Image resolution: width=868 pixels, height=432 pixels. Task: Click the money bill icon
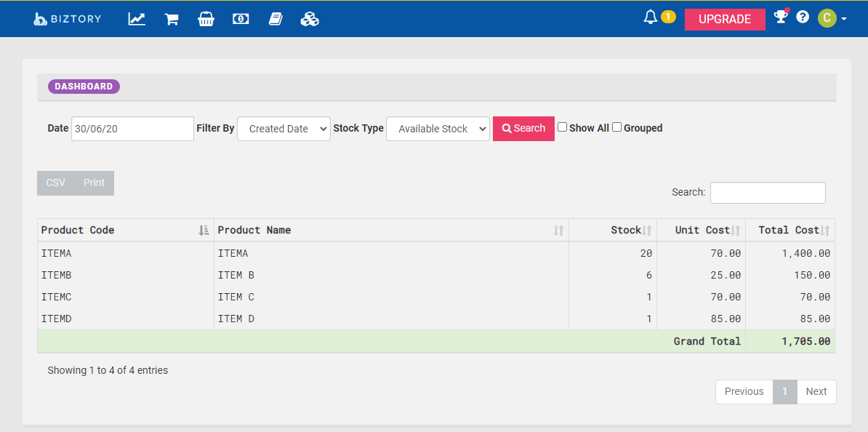[x=241, y=19]
